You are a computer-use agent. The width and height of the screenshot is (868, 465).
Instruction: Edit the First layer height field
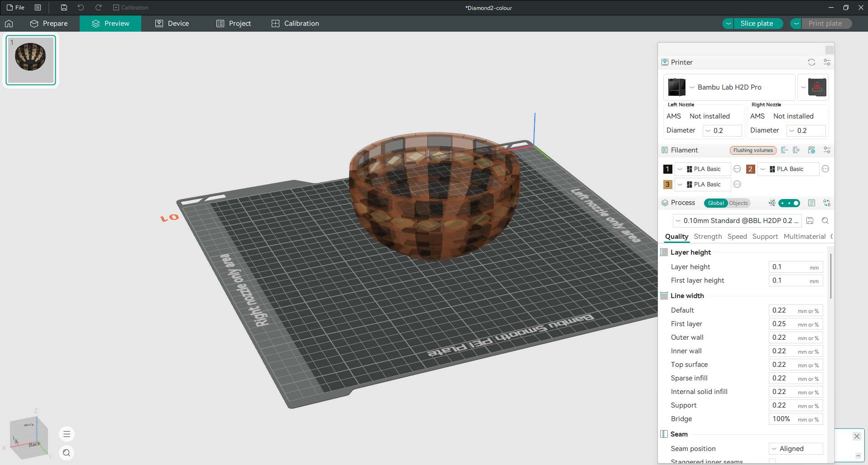(796, 280)
